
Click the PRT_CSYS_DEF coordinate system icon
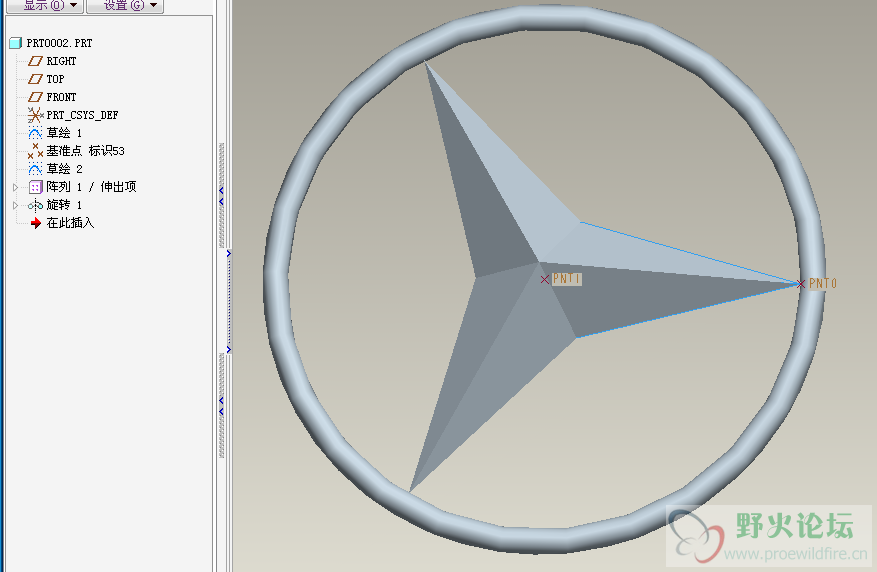click(35, 115)
